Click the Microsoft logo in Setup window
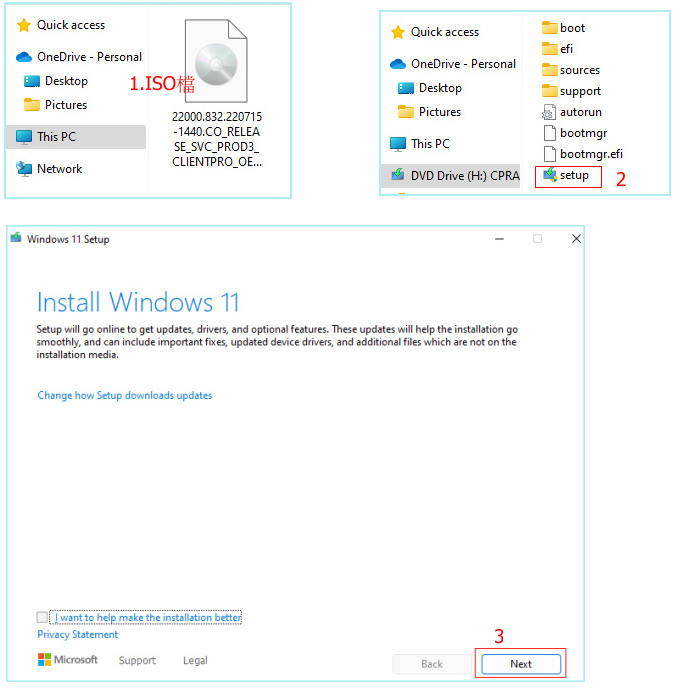The width and height of the screenshot is (676, 690). click(x=44, y=660)
